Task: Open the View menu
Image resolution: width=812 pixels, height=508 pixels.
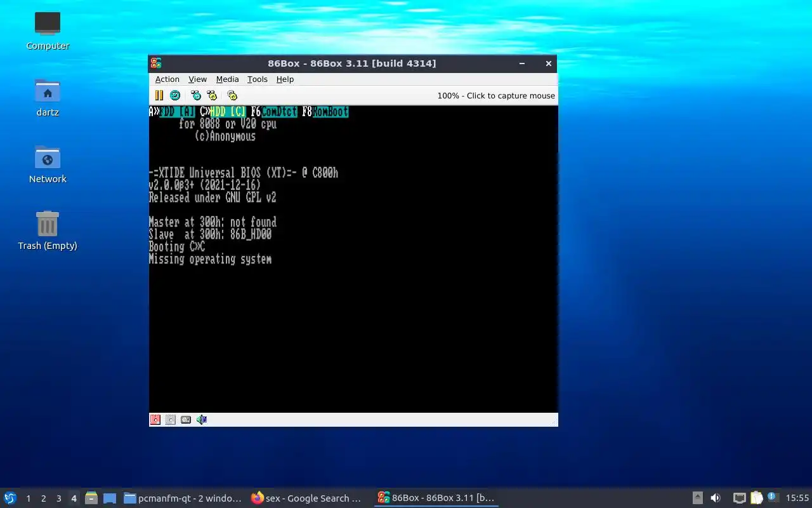Action: tap(197, 79)
